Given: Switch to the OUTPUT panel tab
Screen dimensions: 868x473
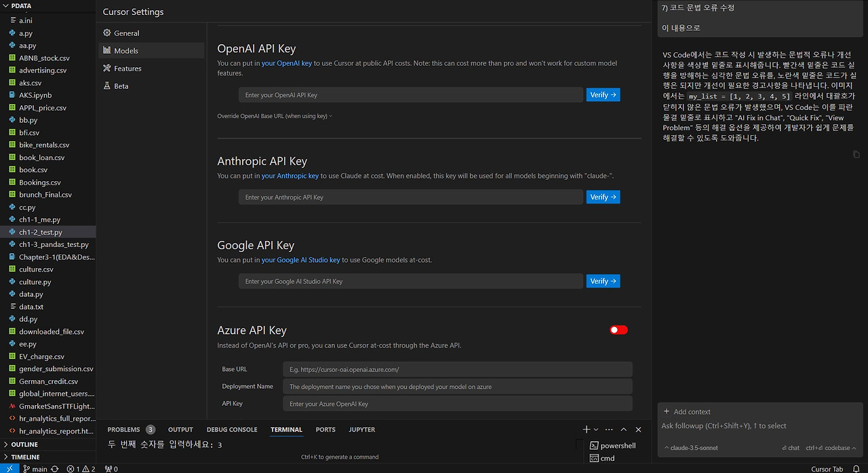Looking at the screenshot, I should coord(180,430).
